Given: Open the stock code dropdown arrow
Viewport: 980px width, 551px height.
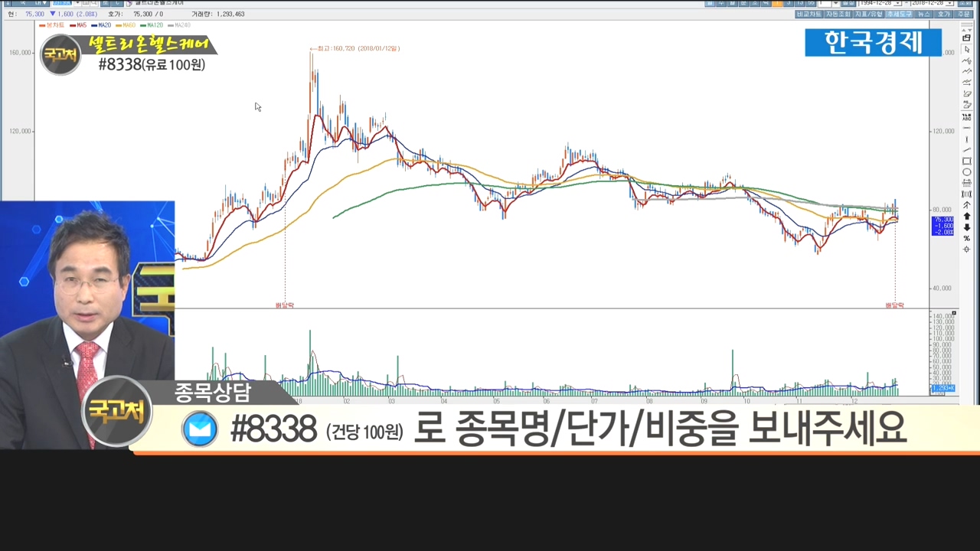Looking at the screenshot, I should click(x=77, y=4).
